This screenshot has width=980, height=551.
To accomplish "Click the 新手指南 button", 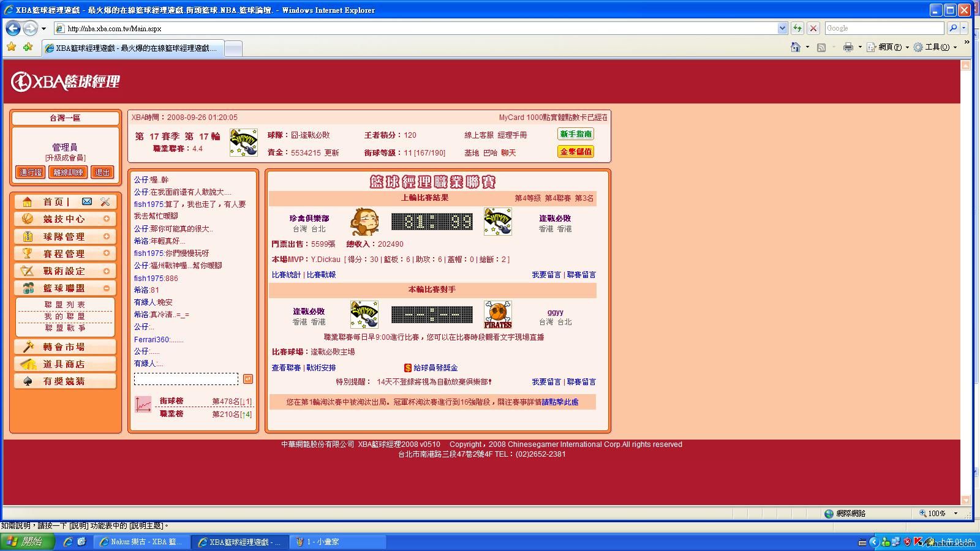I will click(576, 134).
